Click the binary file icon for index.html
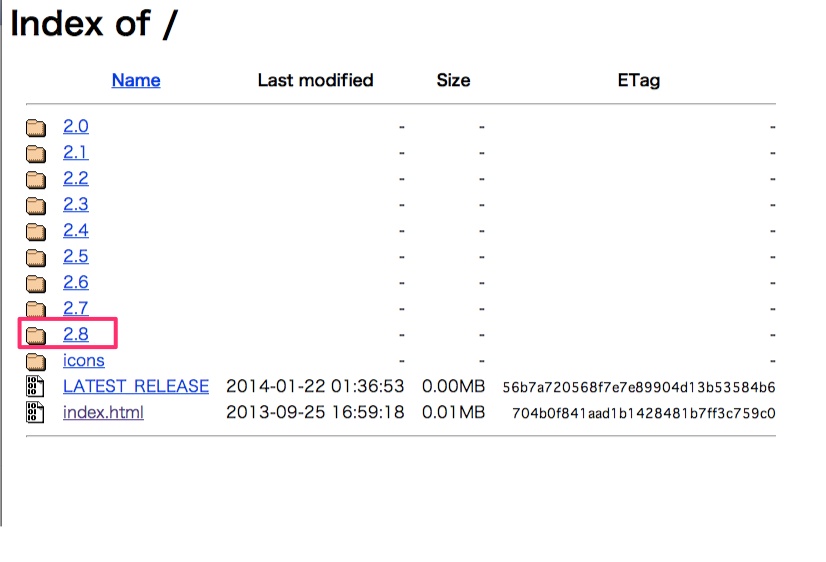Image resolution: width=826 pixels, height=562 pixels. click(x=35, y=412)
